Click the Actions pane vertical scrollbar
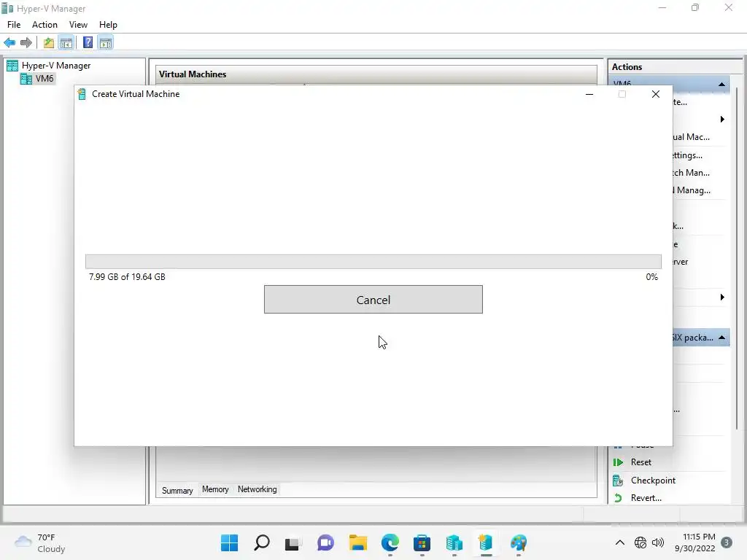747x560 pixels. 737,257
